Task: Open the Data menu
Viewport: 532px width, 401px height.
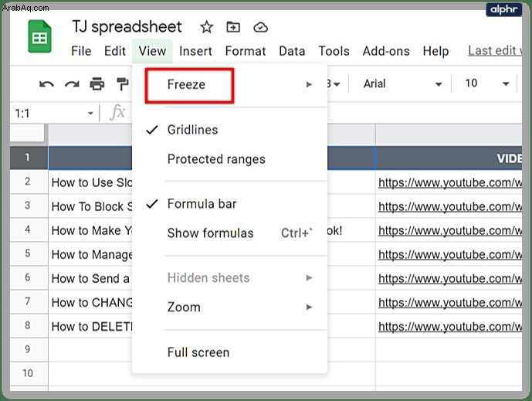Action: (x=292, y=51)
